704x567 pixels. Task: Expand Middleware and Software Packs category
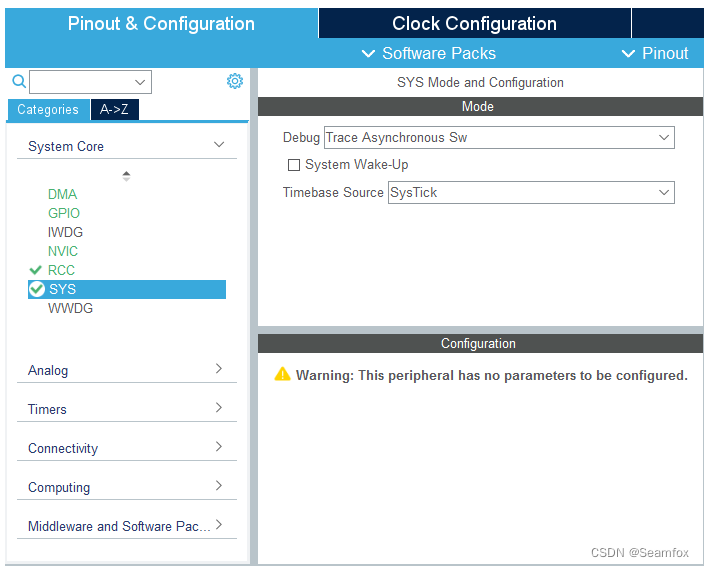pos(127,526)
